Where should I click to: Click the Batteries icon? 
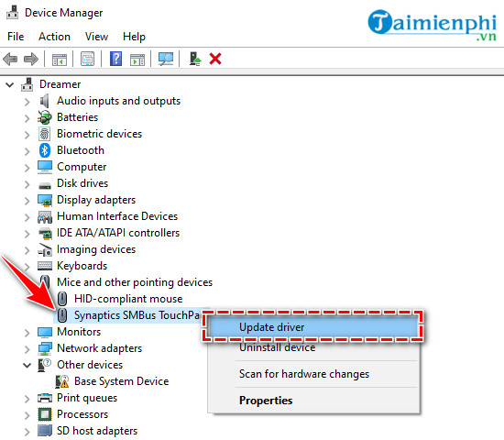45,117
